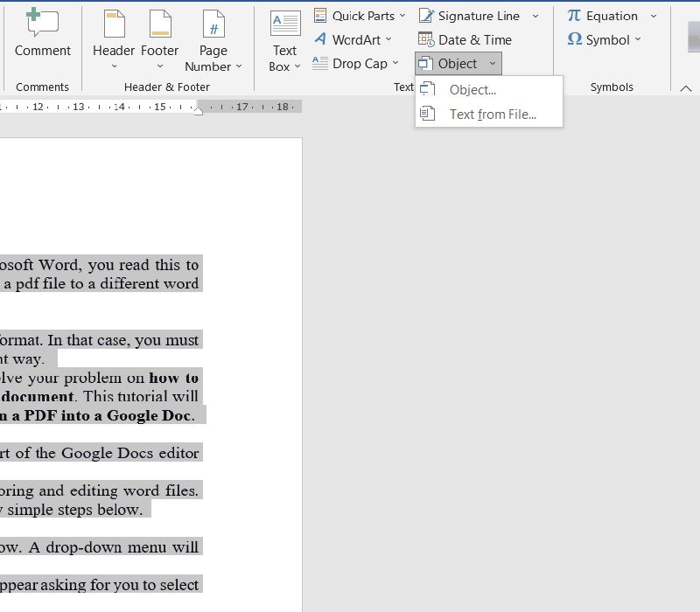The height and width of the screenshot is (612, 700).
Task: Collapse the ribbon with the chevron
Action: [687, 87]
